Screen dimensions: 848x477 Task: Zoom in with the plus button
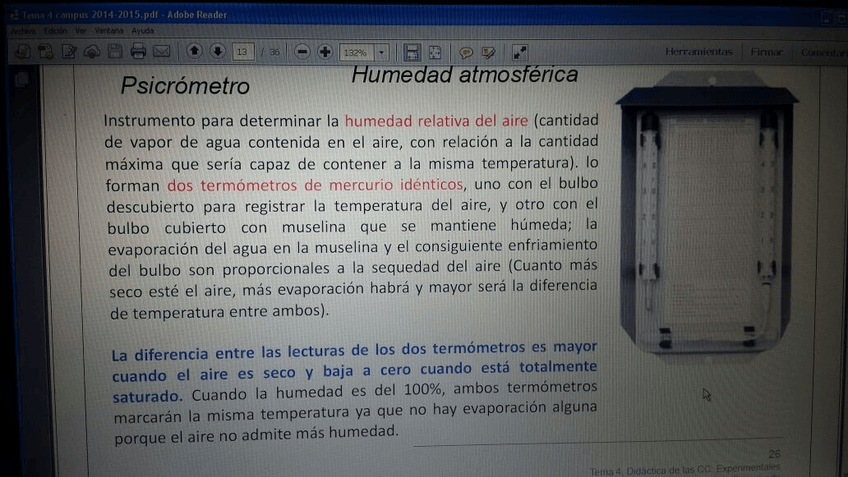point(325,52)
